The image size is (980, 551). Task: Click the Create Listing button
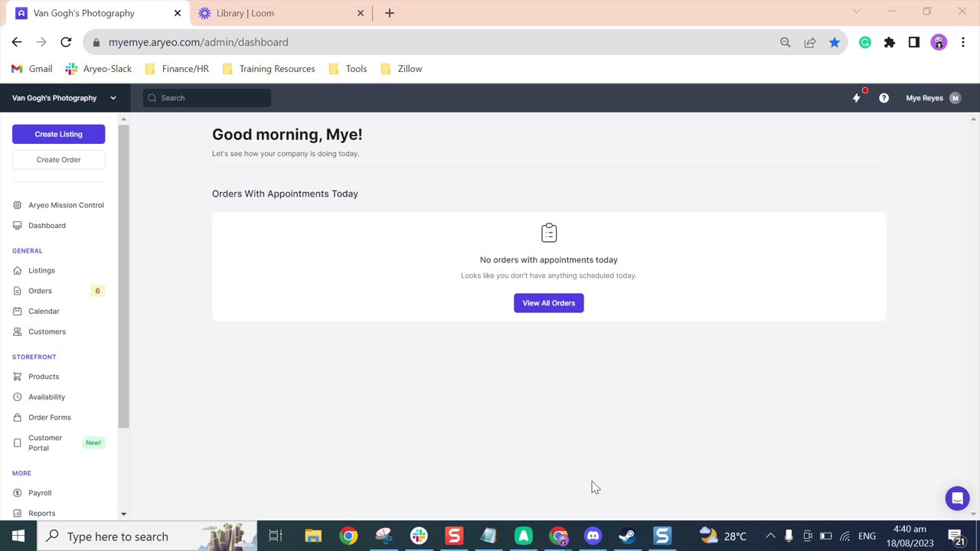[x=58, y=134]
